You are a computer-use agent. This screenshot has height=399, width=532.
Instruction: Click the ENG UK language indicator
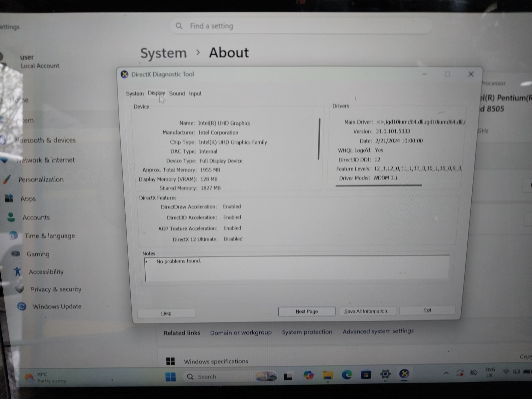tap(490, 372)
